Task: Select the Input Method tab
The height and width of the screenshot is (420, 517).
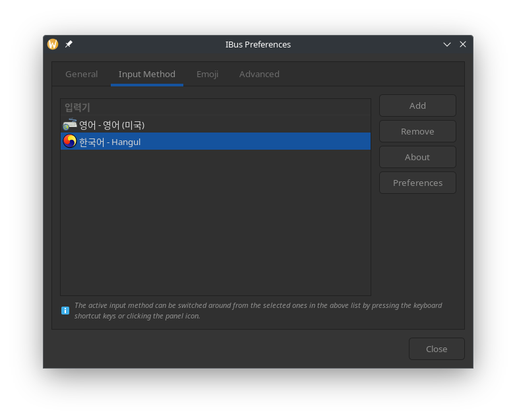Action: (x=146, y=74)
